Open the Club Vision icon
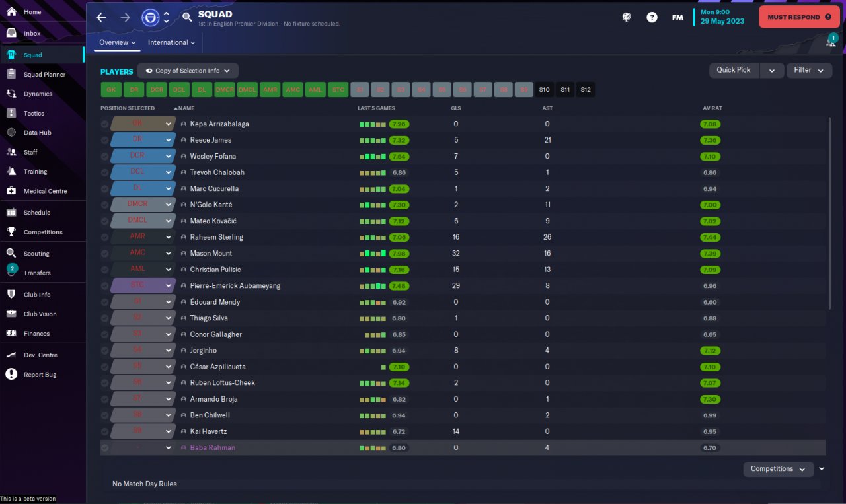846x504 pixels. pyautogui.click(x=11, y=314)
